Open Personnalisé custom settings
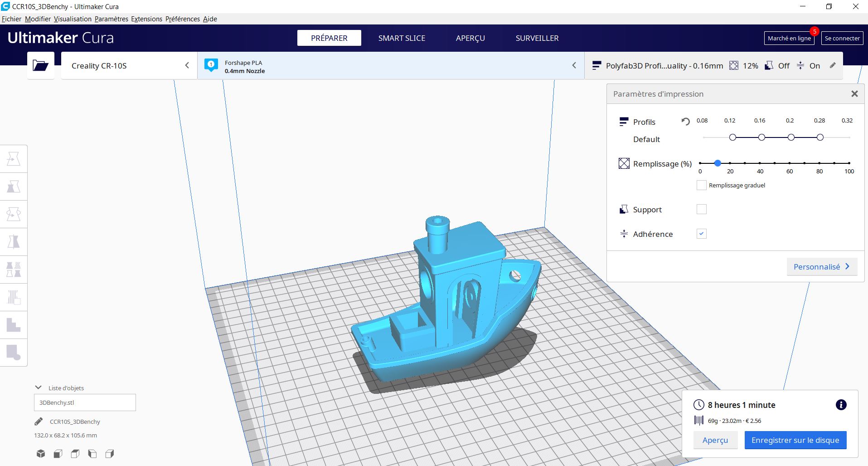Image resolution: width=868 pixels, height=466 pixels. (x=822, y=267)
